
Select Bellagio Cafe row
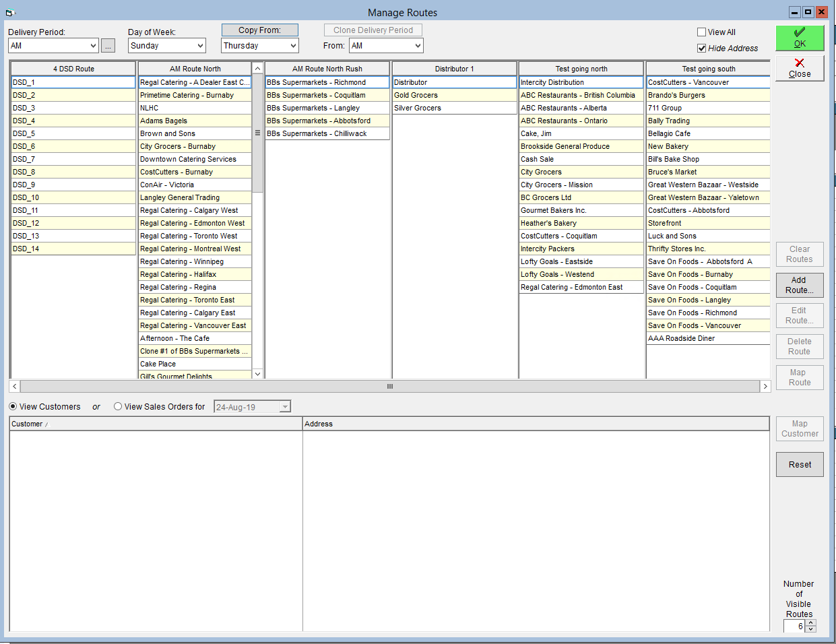[708, 133]
